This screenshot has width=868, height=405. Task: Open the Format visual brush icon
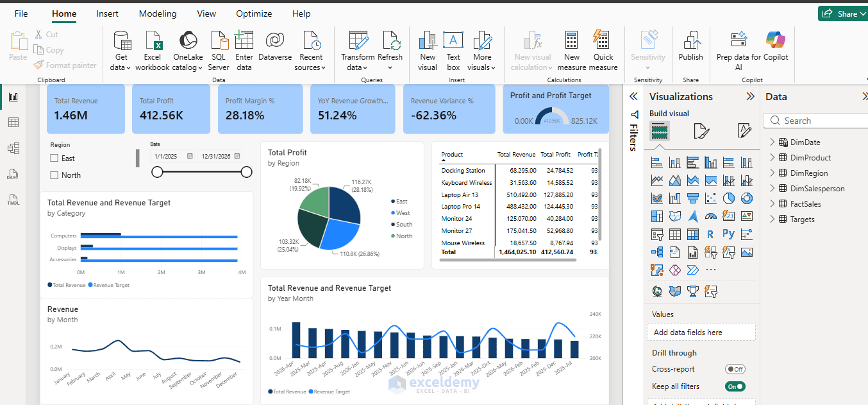702,132
